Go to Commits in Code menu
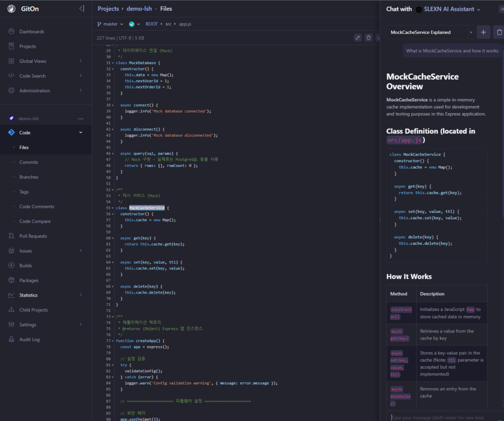Viewport: 504px width, 421px height. tap(29, 162)
